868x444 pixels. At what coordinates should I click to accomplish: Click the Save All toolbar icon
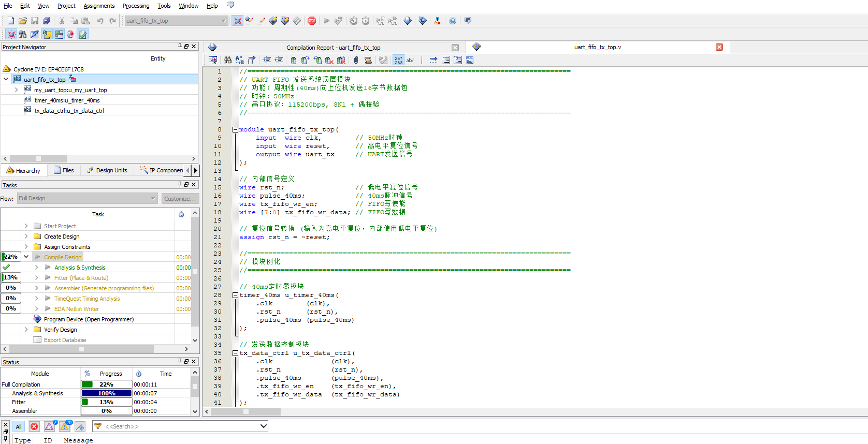[x=47, y=21]
